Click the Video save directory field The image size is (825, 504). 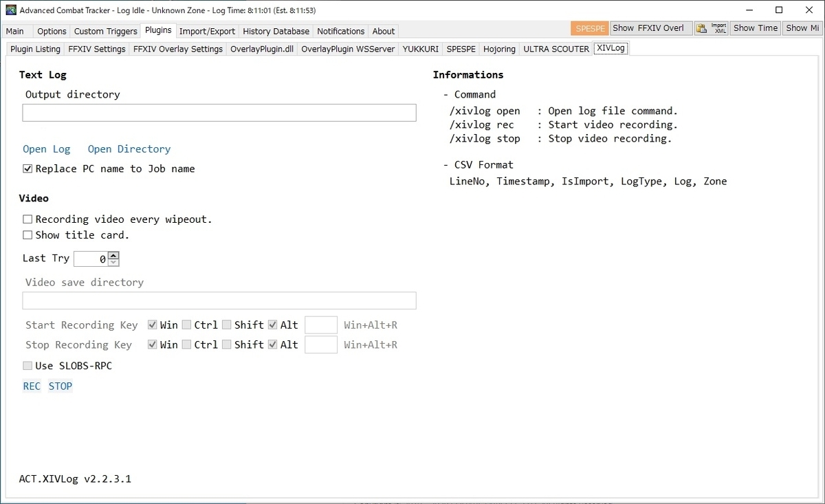(x=219, y=300)
